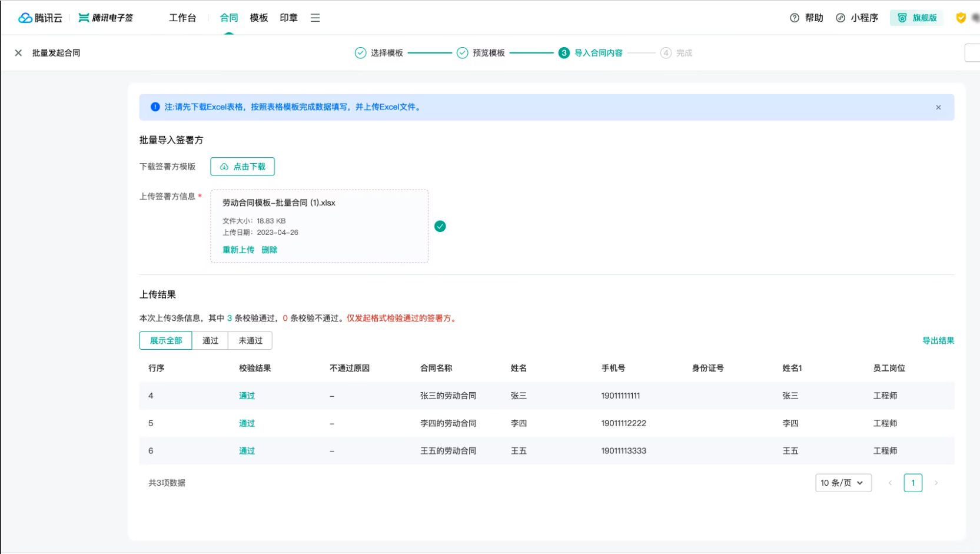980x554 pixels.
Task: Click contract name 李四的劳动合同
Action: click(448, 423)
